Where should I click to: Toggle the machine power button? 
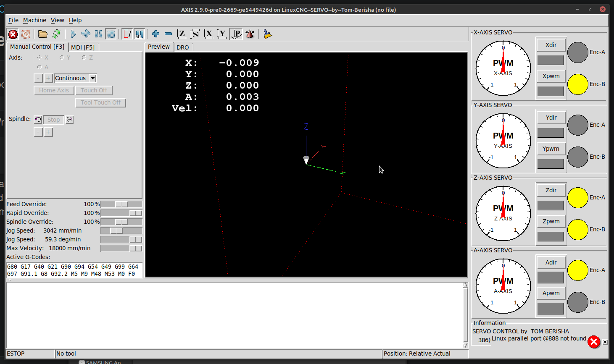pyautogui.click(x=26, y=34)
